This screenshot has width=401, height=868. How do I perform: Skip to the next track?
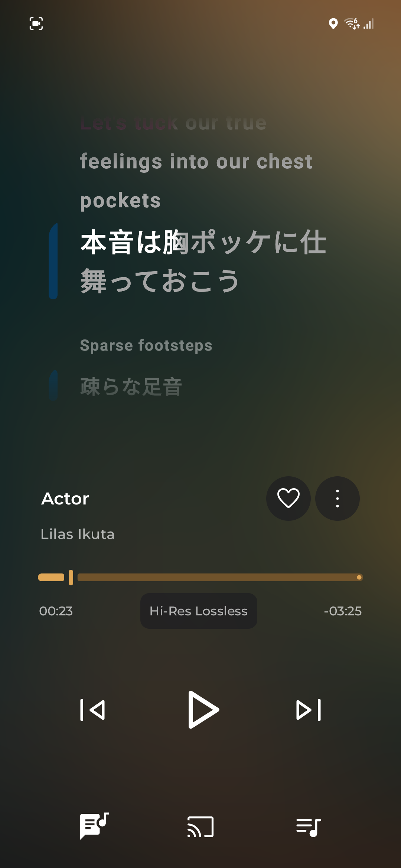[x=308, y=710]
